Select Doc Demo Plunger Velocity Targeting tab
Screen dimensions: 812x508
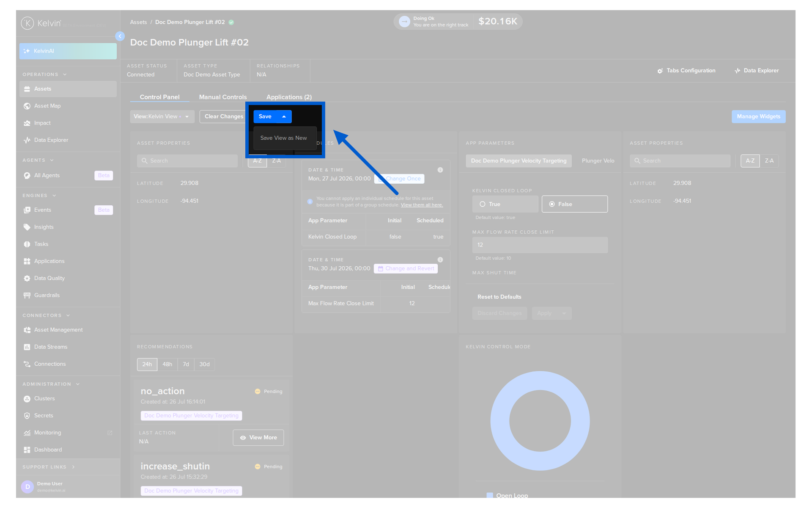pos(519,161)
